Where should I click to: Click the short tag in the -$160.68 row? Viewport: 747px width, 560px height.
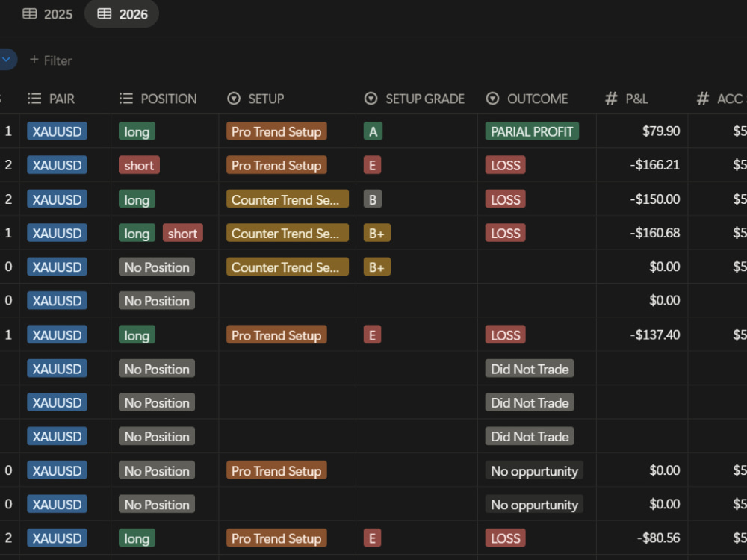(x=183, y=233)
